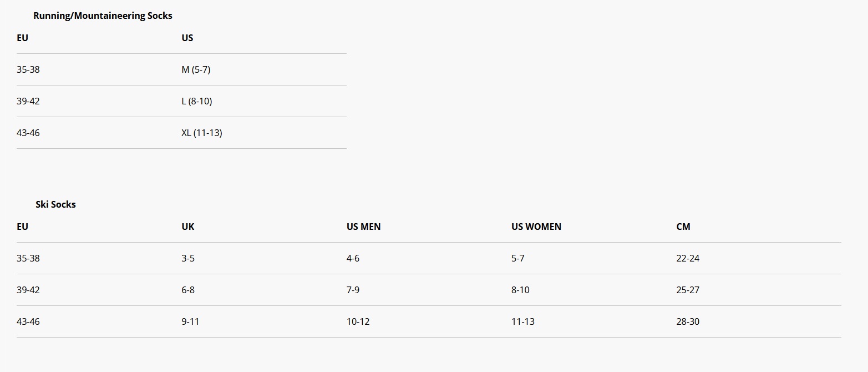Screen dimensions: 868x372
Task: Select the L (8-10) US size cell
Action: click(x=197, y=101)
